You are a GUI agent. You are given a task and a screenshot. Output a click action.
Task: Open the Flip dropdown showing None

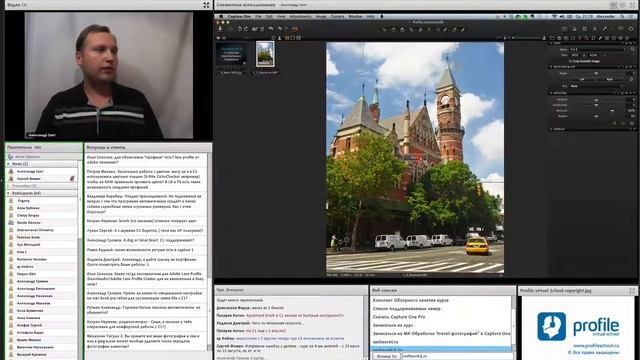[x=596, y=86]
